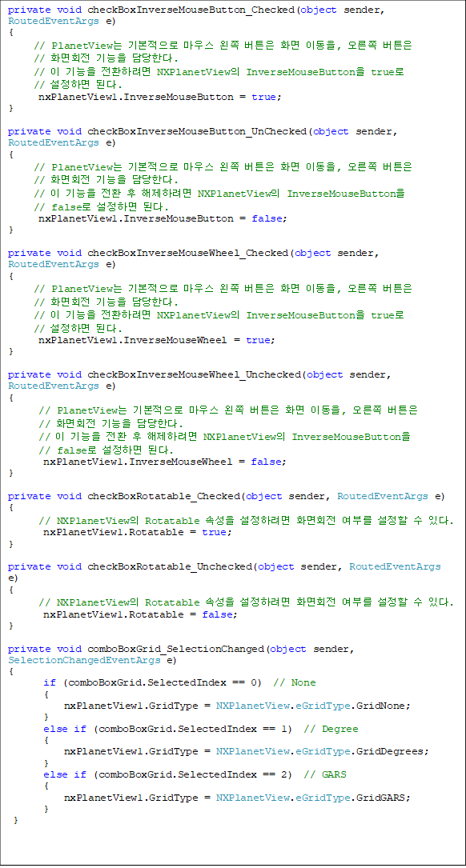Click the line 'nxPlanetView1.InverseMouseWheel = true;'
The height and width of the screenshot is (868, 466).
click(157, 341)
